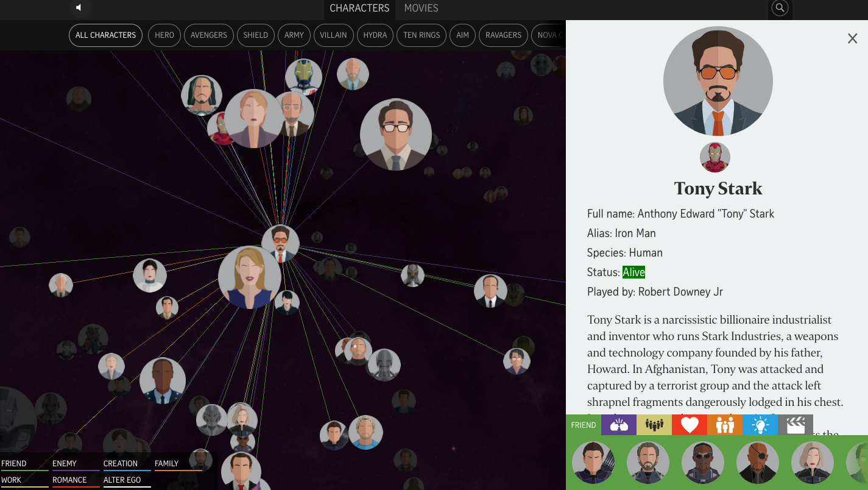Show romance via red heart icon

coord(690,425)
